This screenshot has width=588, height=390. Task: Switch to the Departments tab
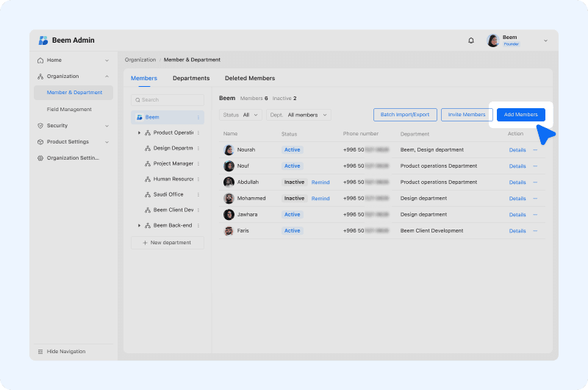tap(191, 79)
